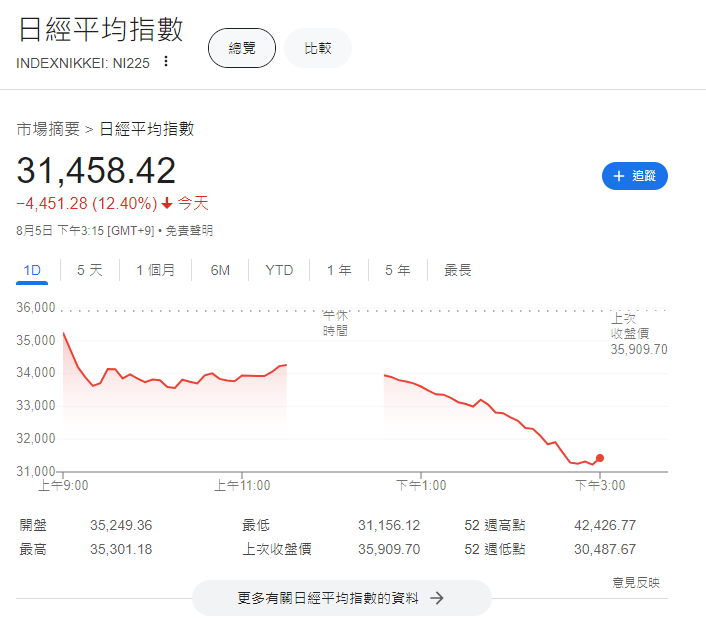Switch chart to 5 天 range

pyautogui.click(x=90, y=270)
